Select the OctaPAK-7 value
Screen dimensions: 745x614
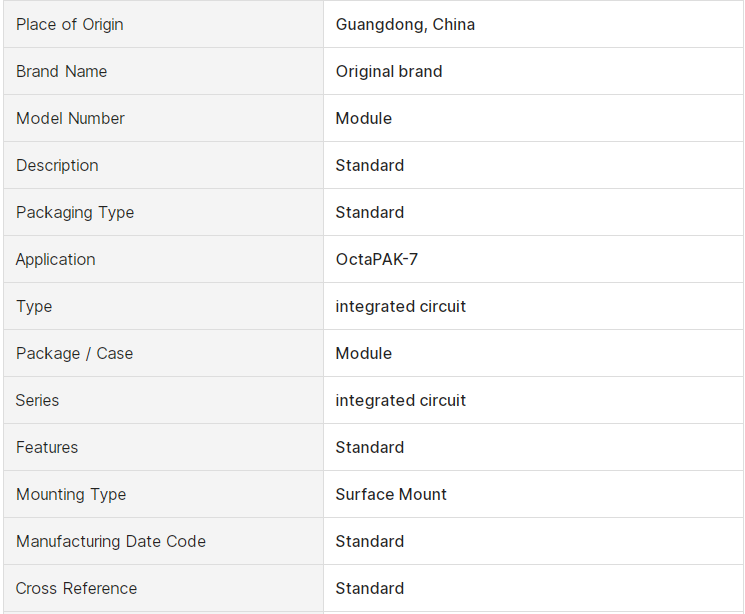[x=377, y=259]
